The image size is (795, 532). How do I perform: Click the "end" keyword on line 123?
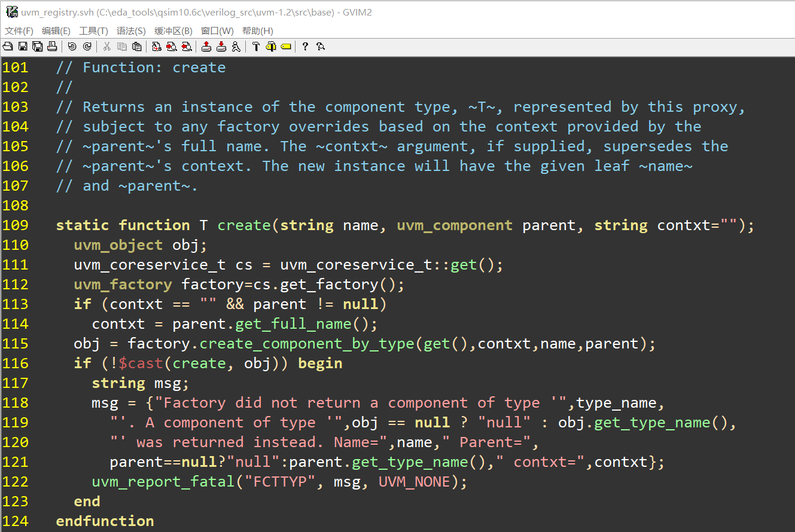[87, 502]
